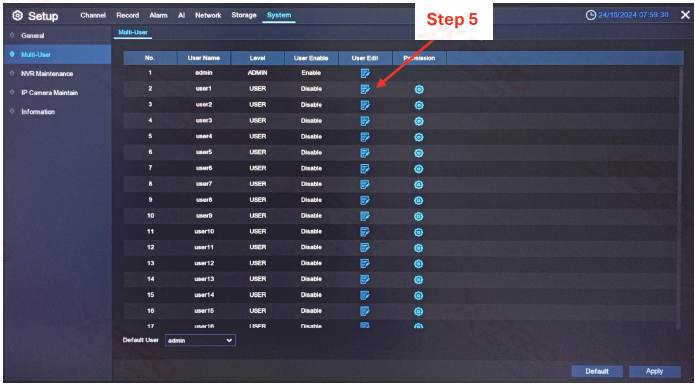Edit the user13 account entry
Image resolution: width=695 pixels, height=384 pixels.
(365, 279)
